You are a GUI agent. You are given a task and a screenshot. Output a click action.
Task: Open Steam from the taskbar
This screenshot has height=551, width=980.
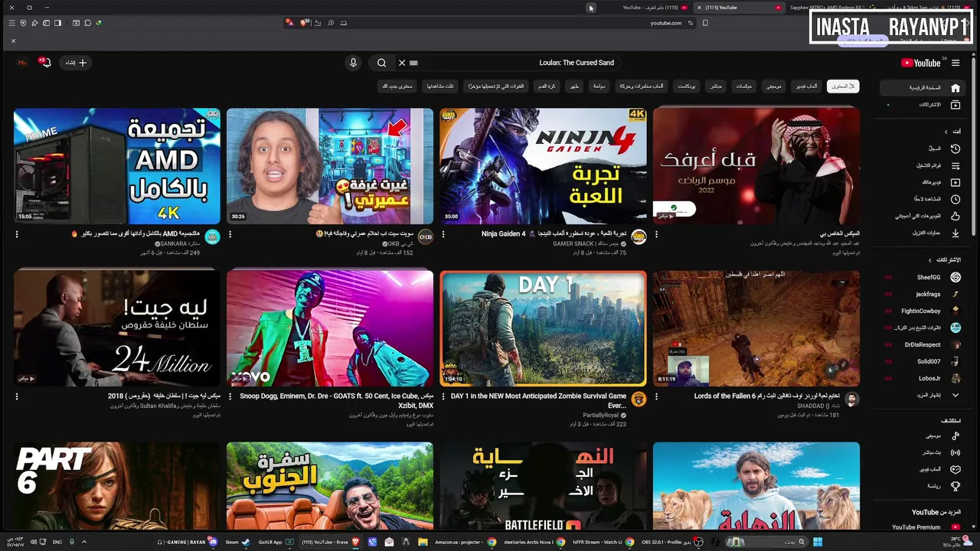[x=237, y=542]
